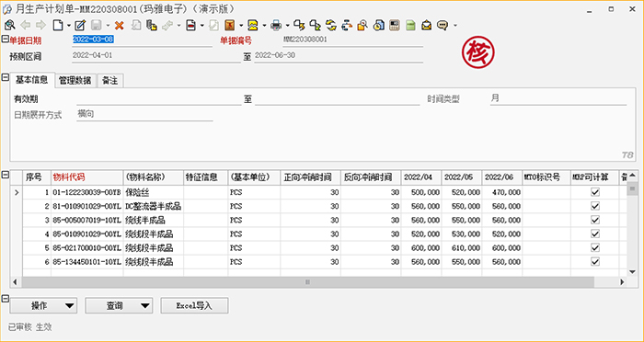Switch to the 备注 tab
Screen dimensions: 644x342
point(110,81)
